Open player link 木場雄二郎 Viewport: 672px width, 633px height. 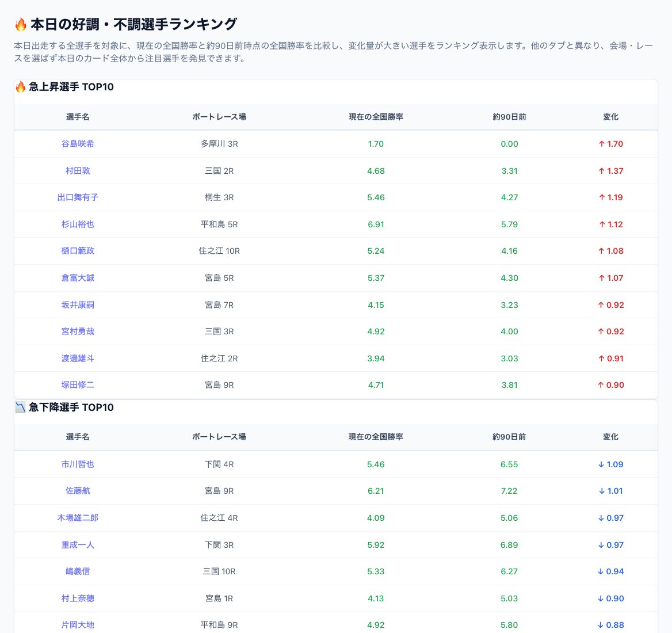78,518
